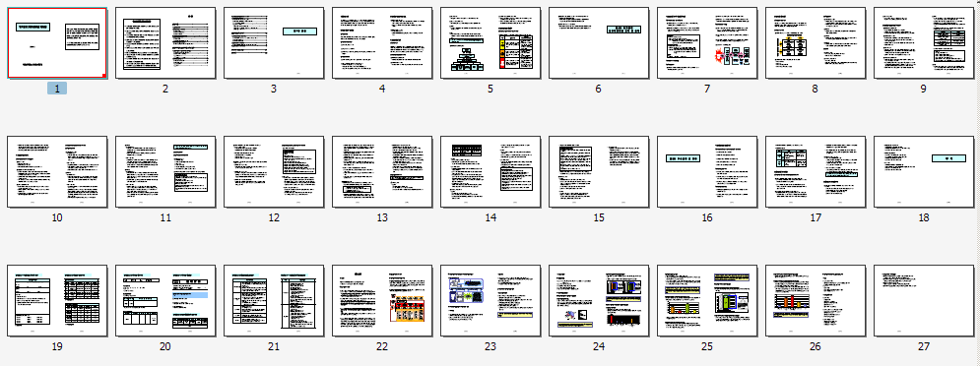Select page thumbnail 11
This screenshot has width=980, height=366.
pos(165,172)
